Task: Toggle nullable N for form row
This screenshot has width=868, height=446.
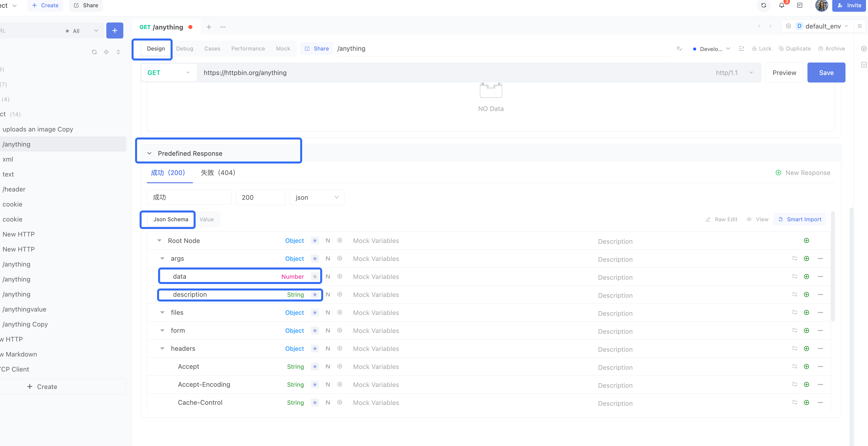Action: coord(327,331)
